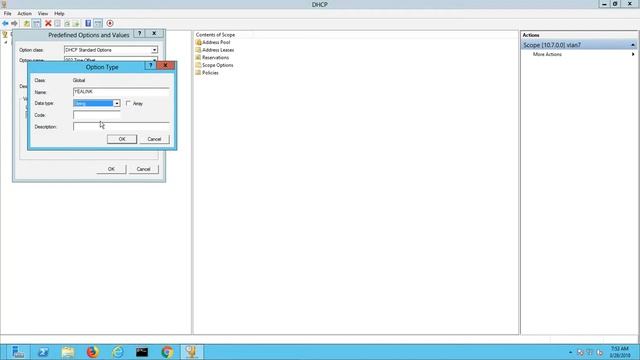The width and height of the screenshot is (640, 360).
Task: Click the Properties toolbar icon after Delete
Action: point(58,23)
